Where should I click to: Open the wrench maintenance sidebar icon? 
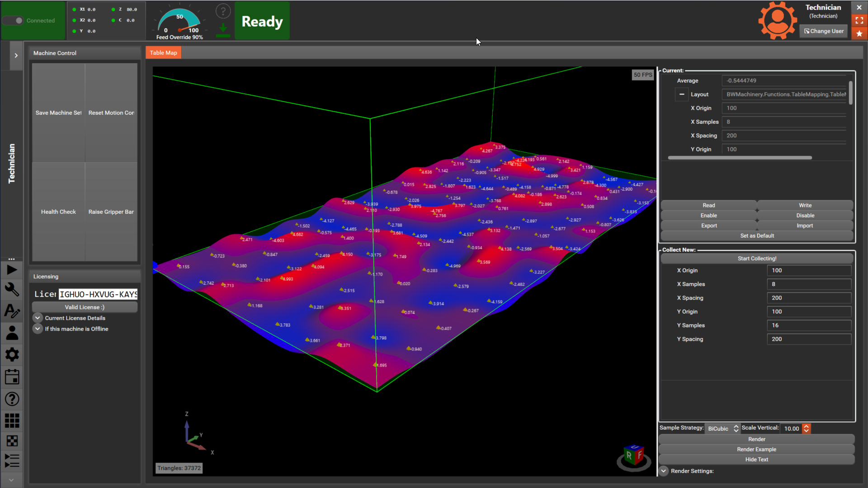12,290
